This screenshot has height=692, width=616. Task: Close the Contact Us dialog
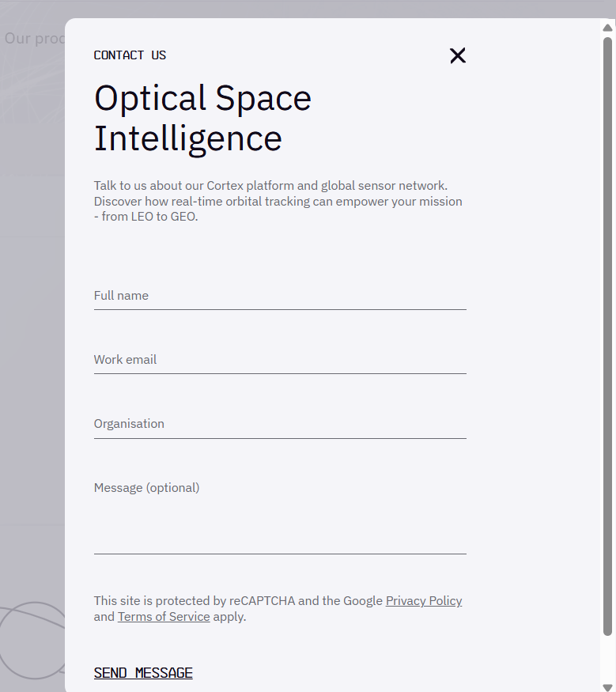point(458,55)
